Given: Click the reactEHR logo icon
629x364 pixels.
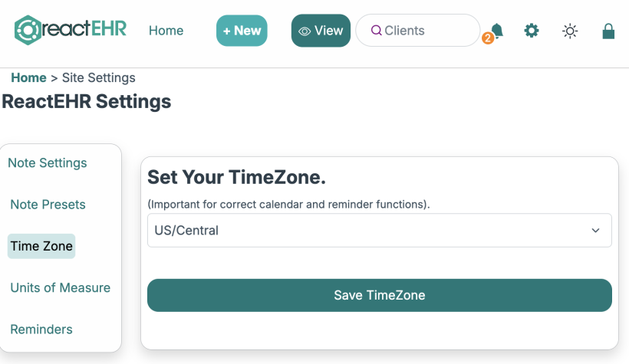Looking at the screenshot, I should [x=28, y=30].
